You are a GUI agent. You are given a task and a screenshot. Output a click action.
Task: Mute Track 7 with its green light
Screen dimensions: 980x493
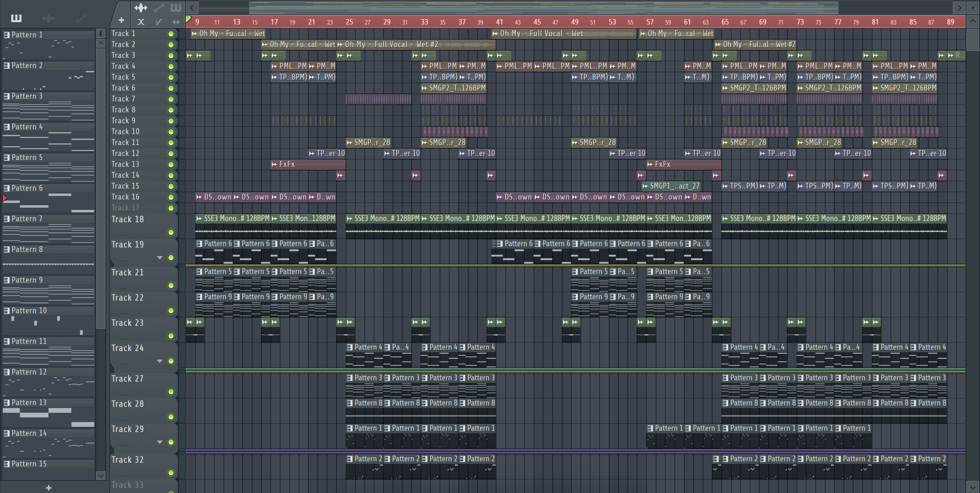tap(171, 99)
